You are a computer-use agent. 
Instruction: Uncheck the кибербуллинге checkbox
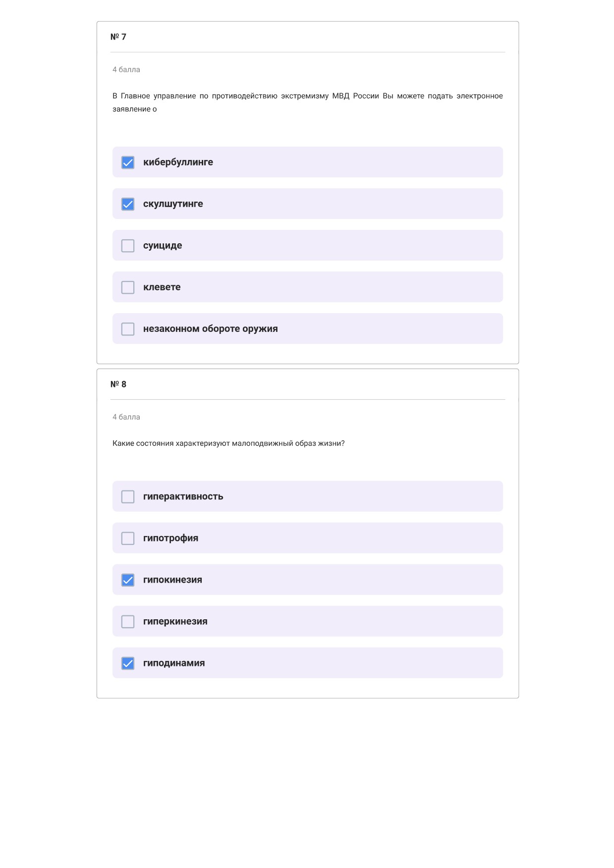pyautogui.click(x=128, y=163)
